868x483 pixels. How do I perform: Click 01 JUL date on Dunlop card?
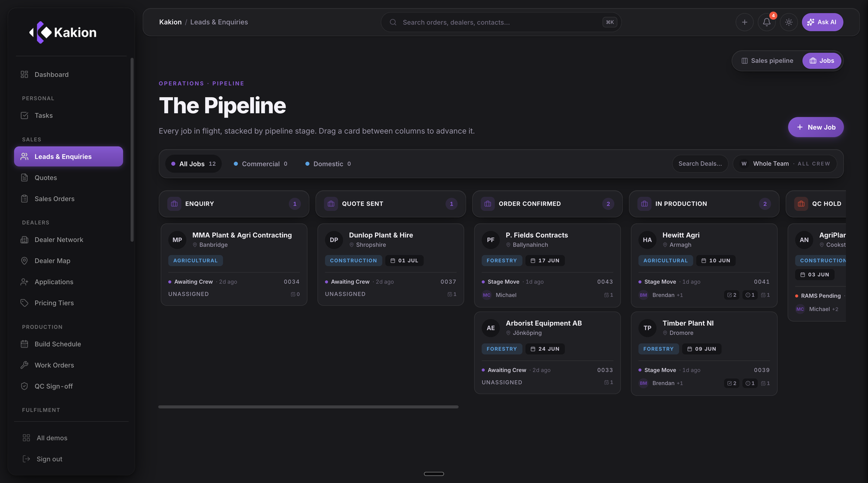(404, 261)
